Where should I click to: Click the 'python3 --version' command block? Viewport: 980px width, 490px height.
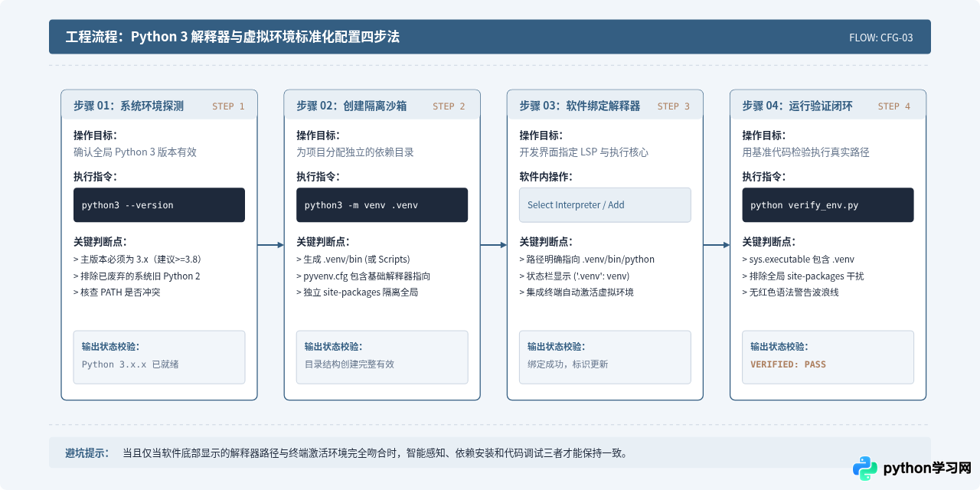pyautogui.click(x=159, y=205)
